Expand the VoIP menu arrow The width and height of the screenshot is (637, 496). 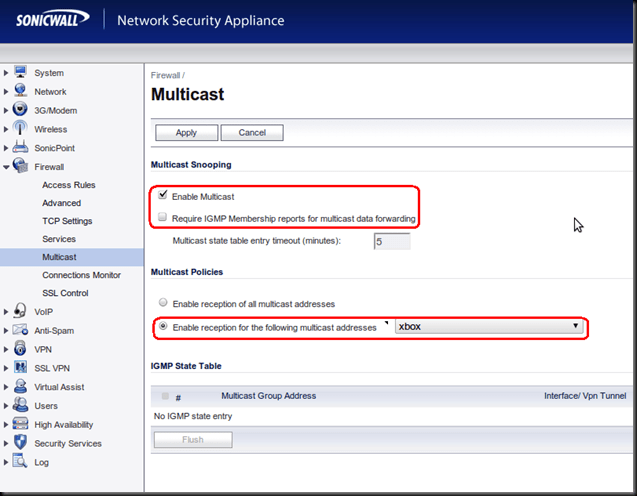6,312
